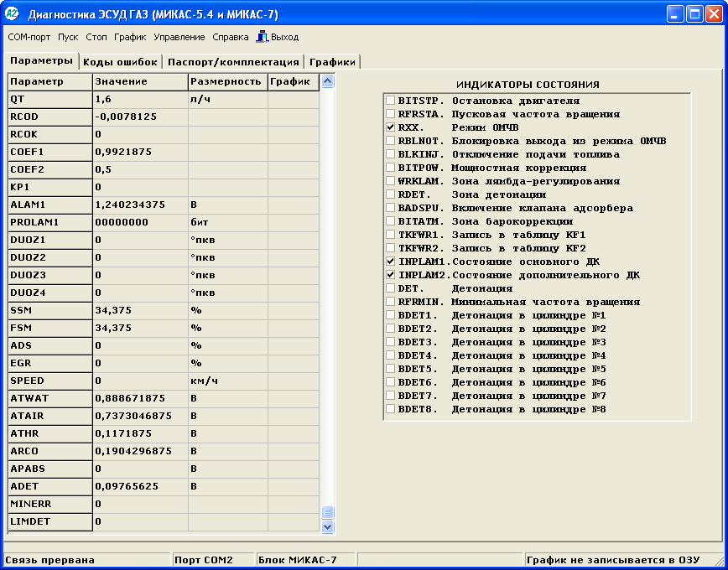Toggle the BITSTP engine stop checkbox
Viewport: 728px width, 570px height.
click(391, 101)
